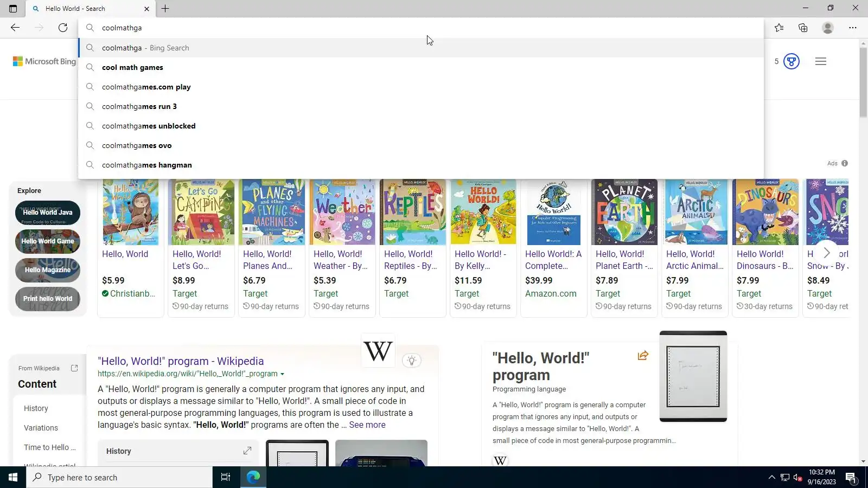Reload the current page
The width and height of the screenshot is (868, 488).
pos(63,28)
